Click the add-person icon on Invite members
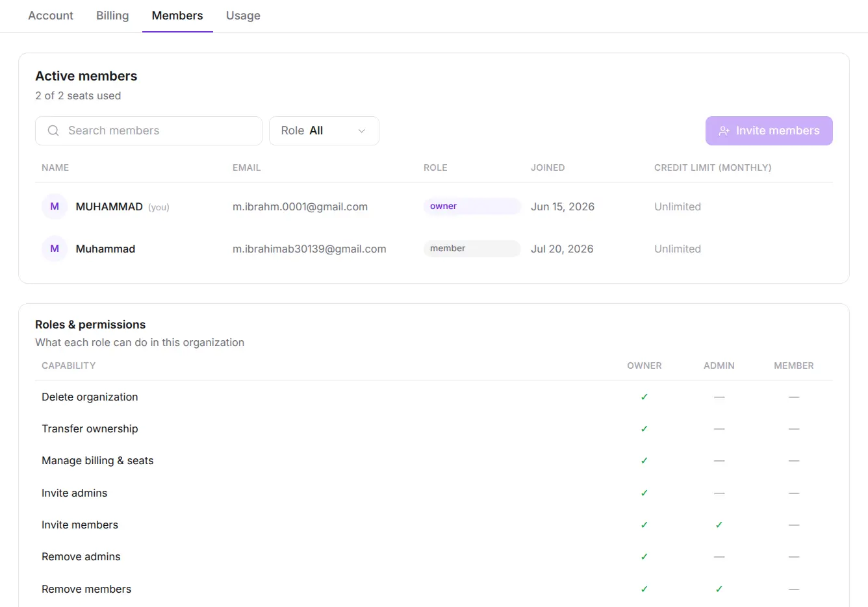The height and width of the screenshot is (607, 868). coord(724,131)
